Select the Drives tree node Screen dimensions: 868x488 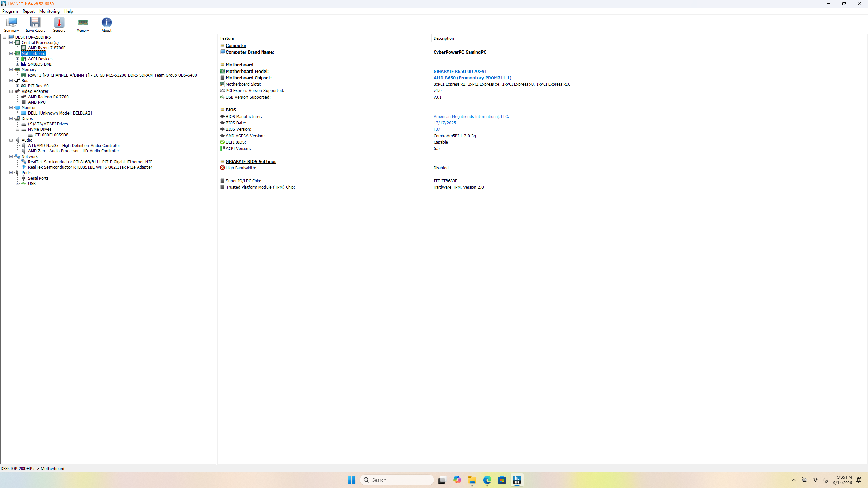pos(27,119)
